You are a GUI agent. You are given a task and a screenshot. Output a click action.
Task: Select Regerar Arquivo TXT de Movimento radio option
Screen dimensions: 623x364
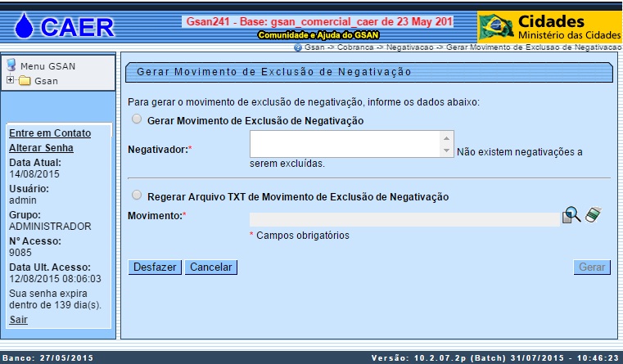pos(137,195)
